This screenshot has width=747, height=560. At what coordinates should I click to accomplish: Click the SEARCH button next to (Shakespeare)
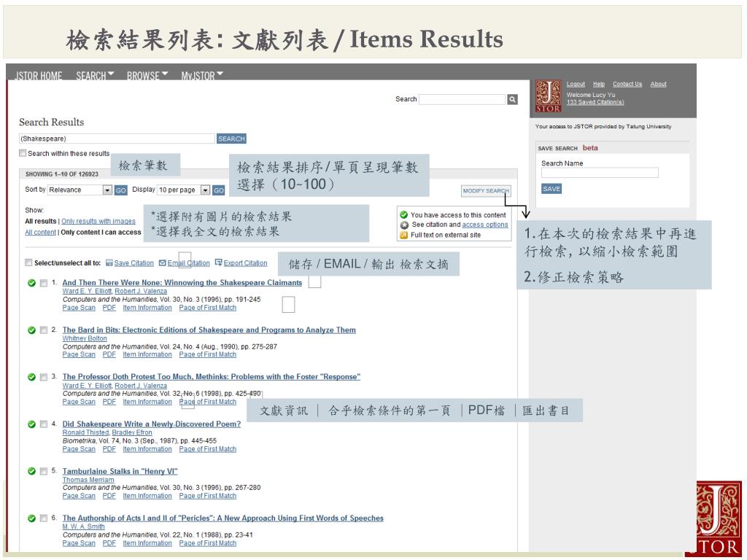pyautogui.click(x=231, y=139)
